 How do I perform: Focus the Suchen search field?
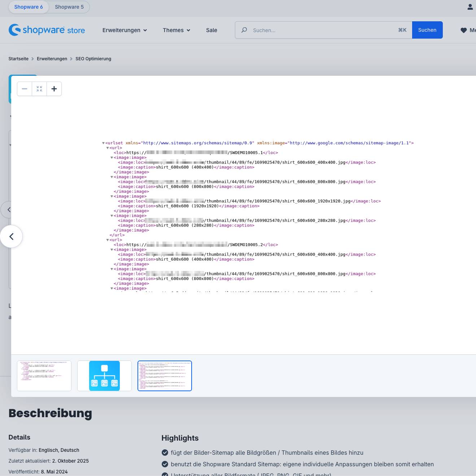pos(324,30)
